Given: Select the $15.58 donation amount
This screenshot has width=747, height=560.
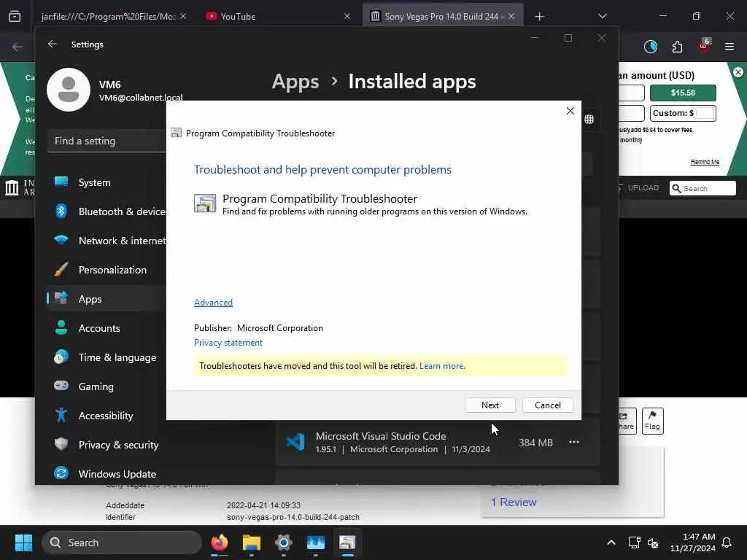Looking at the screenshot, I should 683,93.
